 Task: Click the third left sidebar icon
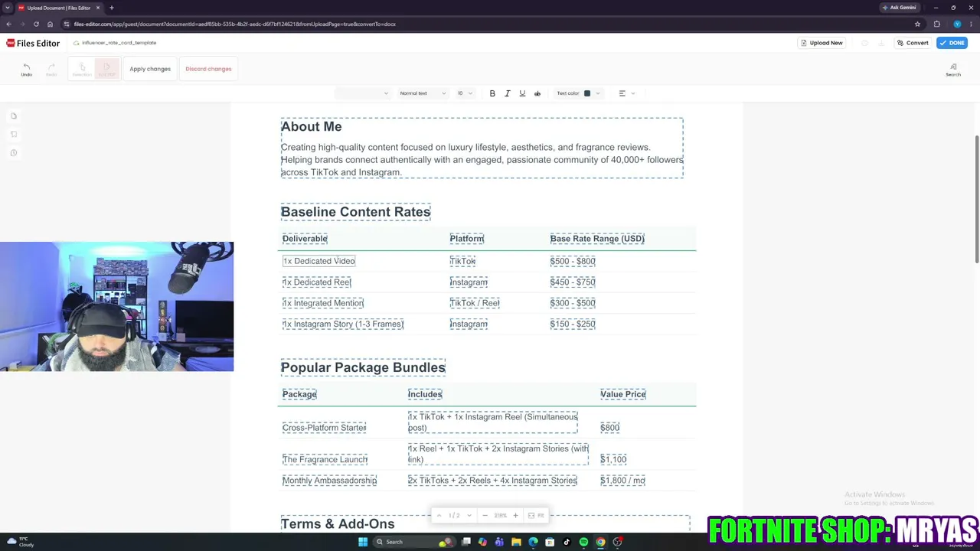[x=14, y=153]
